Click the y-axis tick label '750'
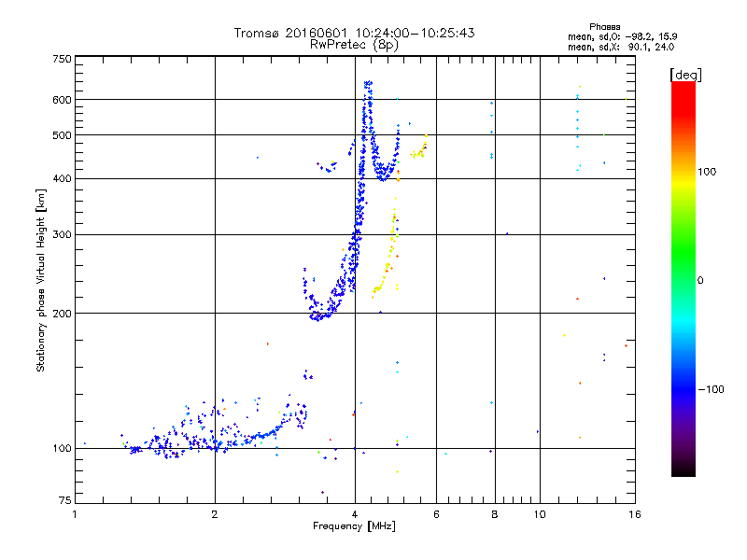This screenshot has width=747, height=560. click(62, 59)
